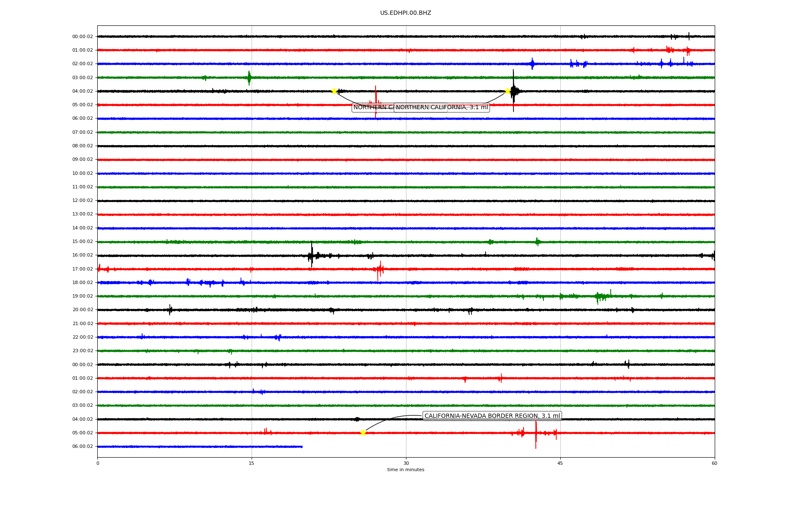Click the 16:00:02 row label
The height and width of the screenshot is (508, 812).
click(x=82, y=255)
